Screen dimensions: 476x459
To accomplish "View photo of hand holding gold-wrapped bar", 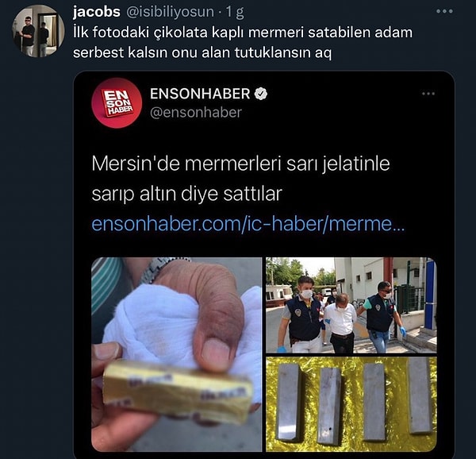I will pos(177,354).
